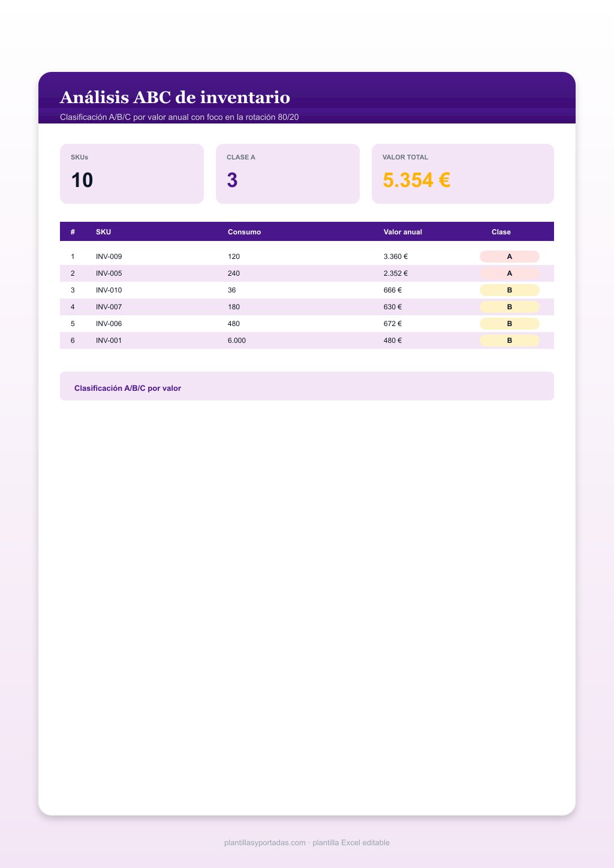Image resolution: width=614 pixels, height=868 pixels.
Task: Click the annual value 2.352 €
Action: click(396, 273)
